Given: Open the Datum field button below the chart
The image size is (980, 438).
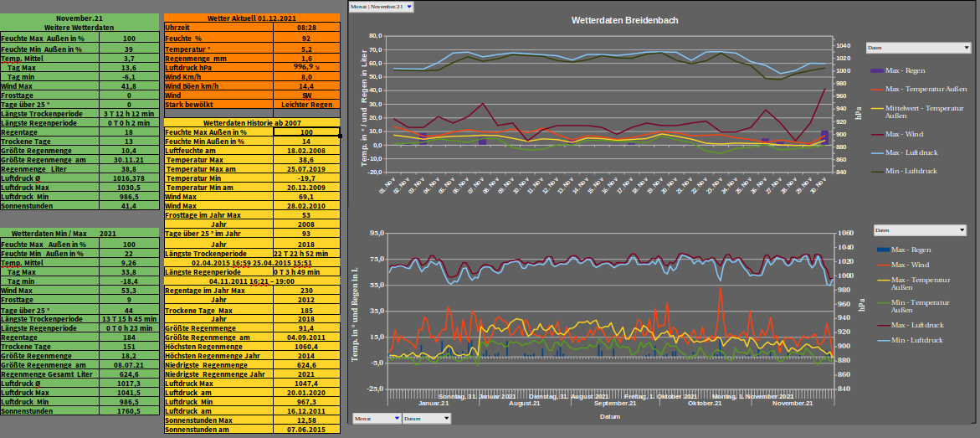Looking at the screenshot, I should [x=426, y=418].
